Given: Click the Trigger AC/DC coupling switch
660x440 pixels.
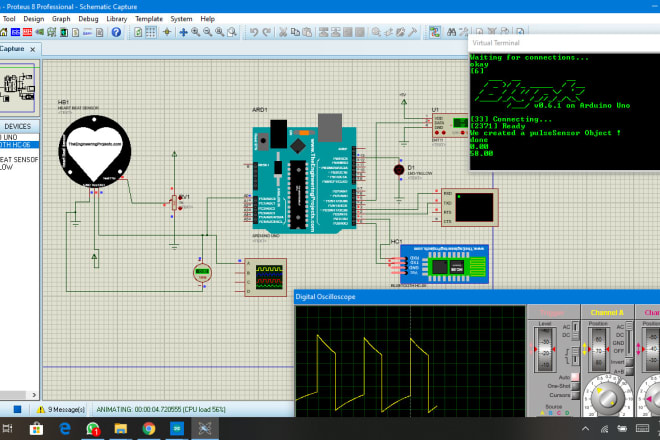Looking at the screenshot, I should (x=575, y=331).
